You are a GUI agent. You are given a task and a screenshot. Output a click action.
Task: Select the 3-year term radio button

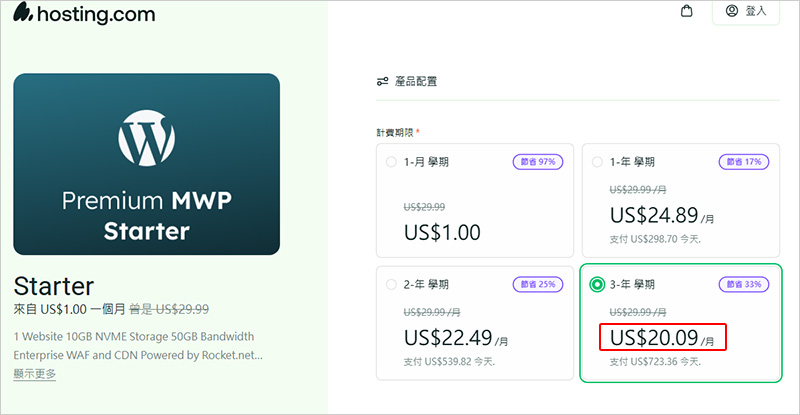[x=597, y=285]
